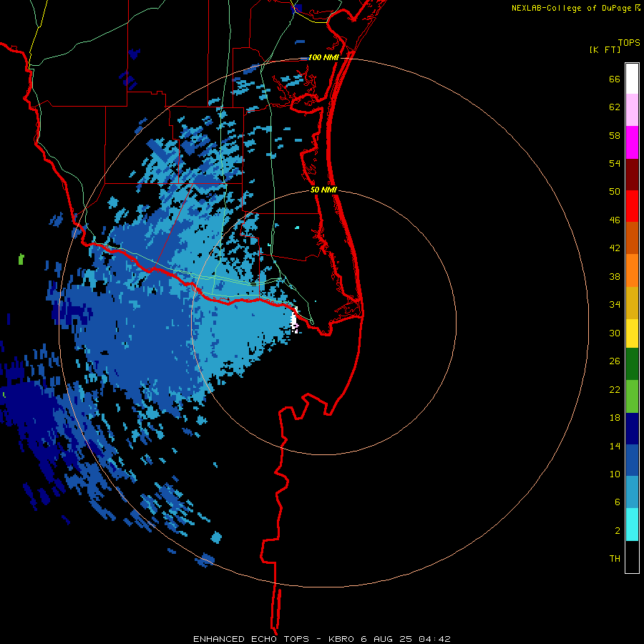Click the white high-top echo near the radar site
This screenshot has height=644, width=644.
(x=294, y=319)
